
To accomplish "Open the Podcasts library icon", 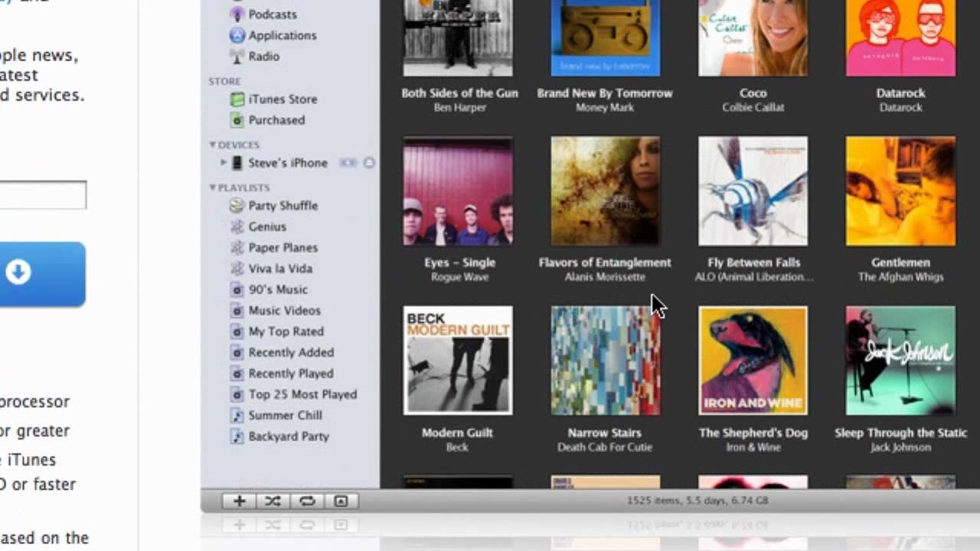I will point(237,15).
